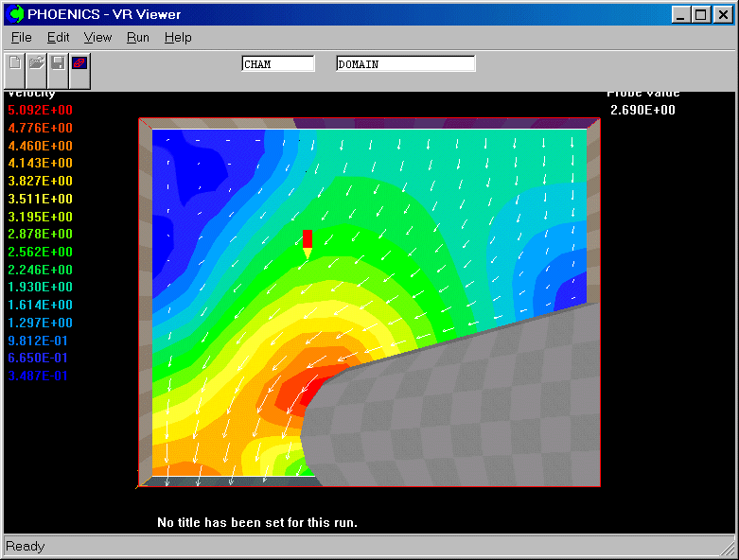Click the 2.878E+00 legend value
This screenshot has height=560, width=739.
coord(40,234)
